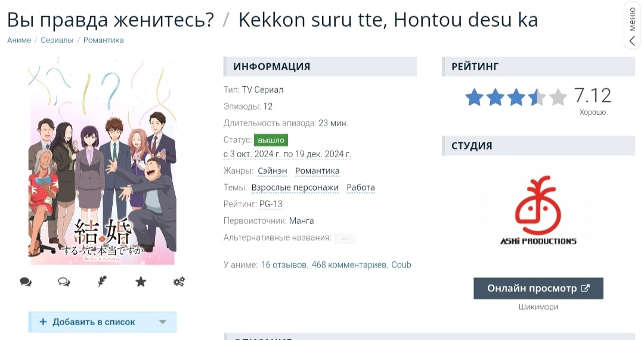This screenshot has height=340, width=644.
Task: Open the outlined comments bubble icon
Action: [x=64, y=282]
